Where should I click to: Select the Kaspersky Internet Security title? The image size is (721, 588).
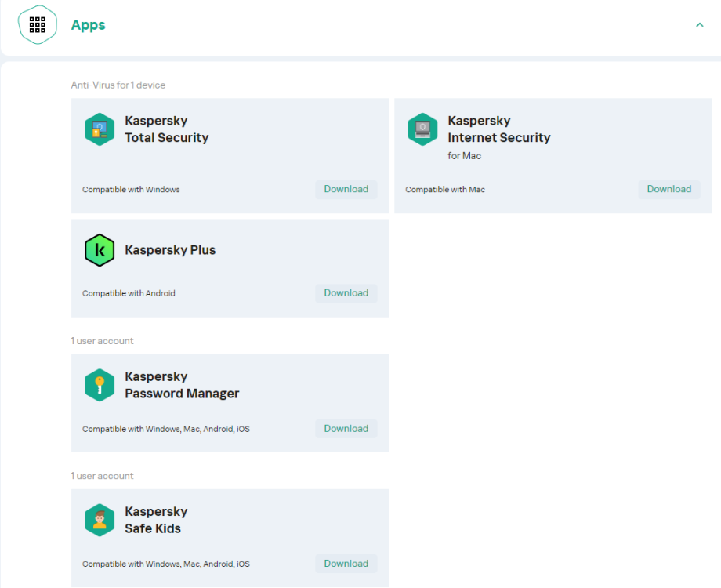coord(498,129)
